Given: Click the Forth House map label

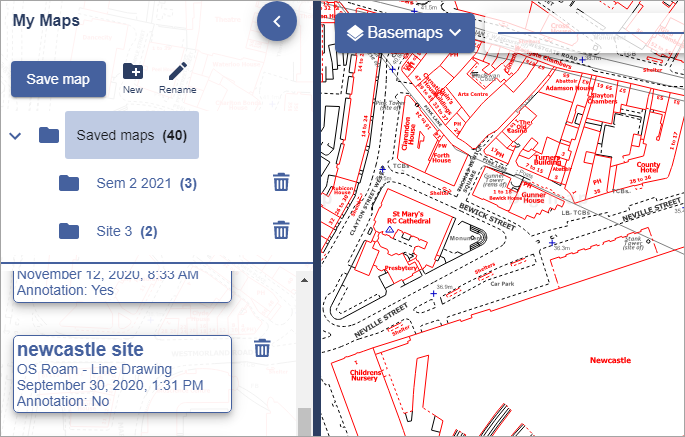Looking at the screenshot, I should coord(442,158).
